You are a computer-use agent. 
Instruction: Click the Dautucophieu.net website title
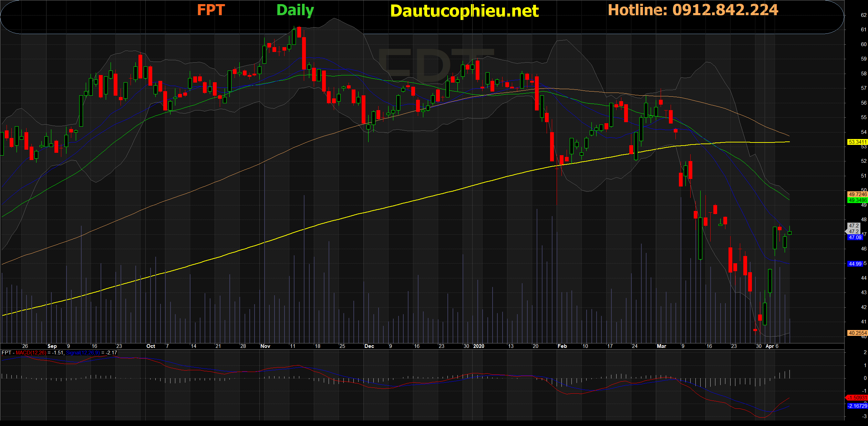[464, 11]
